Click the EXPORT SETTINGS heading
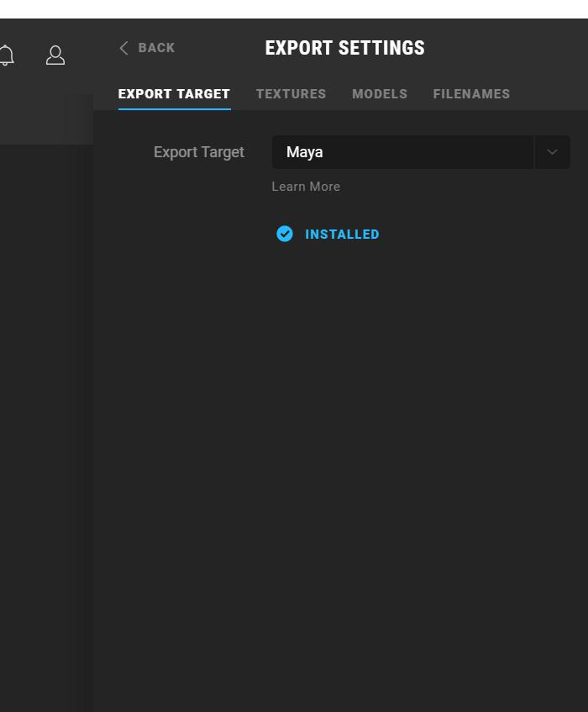This screenshot has width=588, height=712. pyautogui.click(x=344, y=48)
